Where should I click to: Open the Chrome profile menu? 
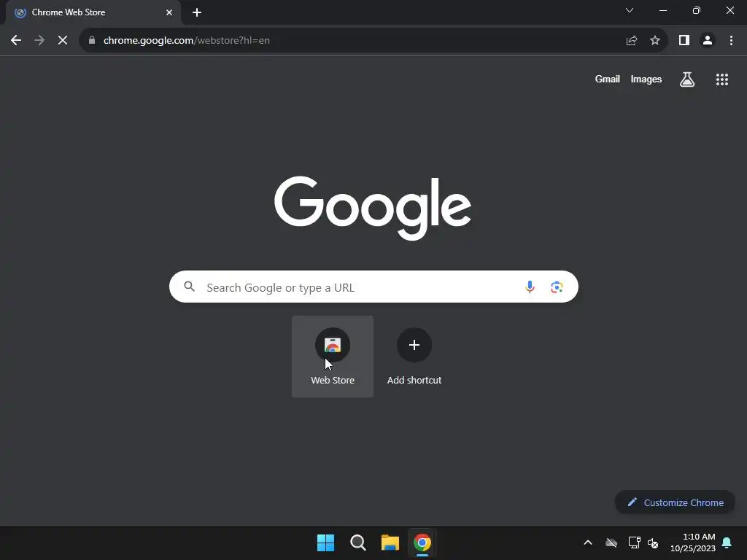708,41
